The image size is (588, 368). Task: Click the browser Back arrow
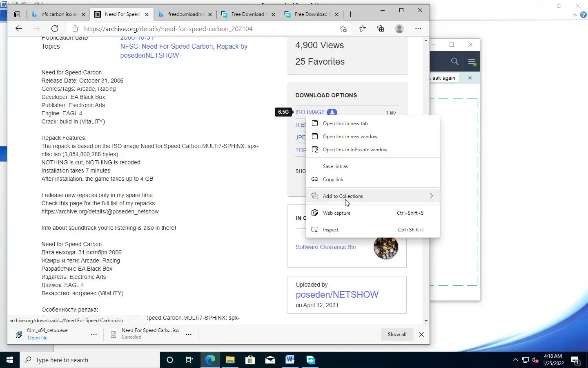[x=19, y=29]
